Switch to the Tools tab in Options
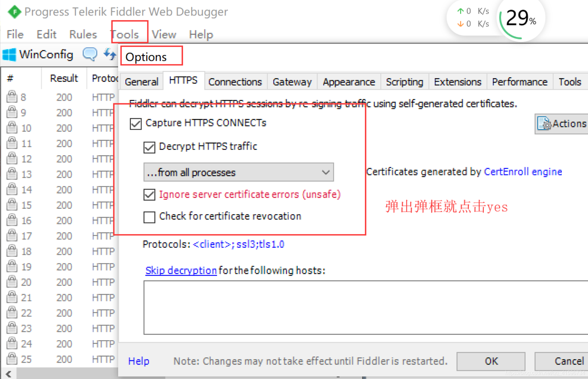 coord(570,82)
